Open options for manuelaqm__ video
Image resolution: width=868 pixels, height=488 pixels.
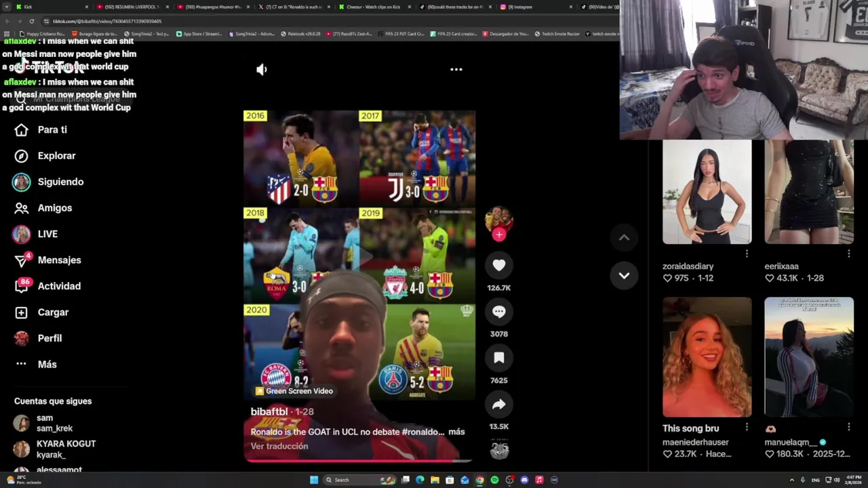(x=849, y=427)
